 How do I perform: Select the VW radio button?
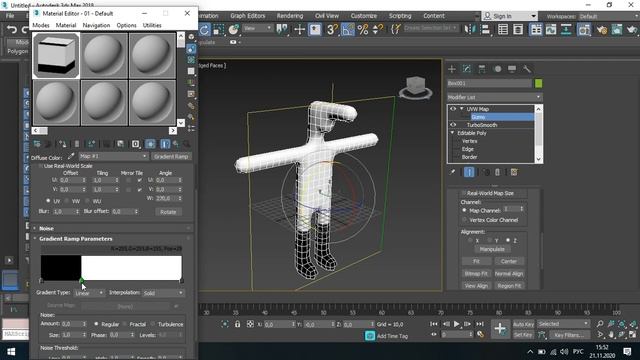click(x=67, y=201)
